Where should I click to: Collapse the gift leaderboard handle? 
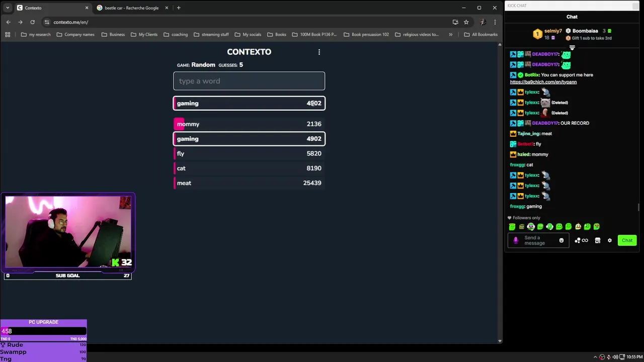[x=572, y=47]
